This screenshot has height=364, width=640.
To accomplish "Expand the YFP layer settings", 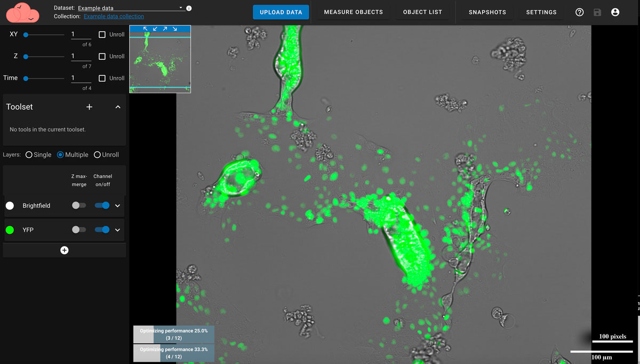I will 118,230.
